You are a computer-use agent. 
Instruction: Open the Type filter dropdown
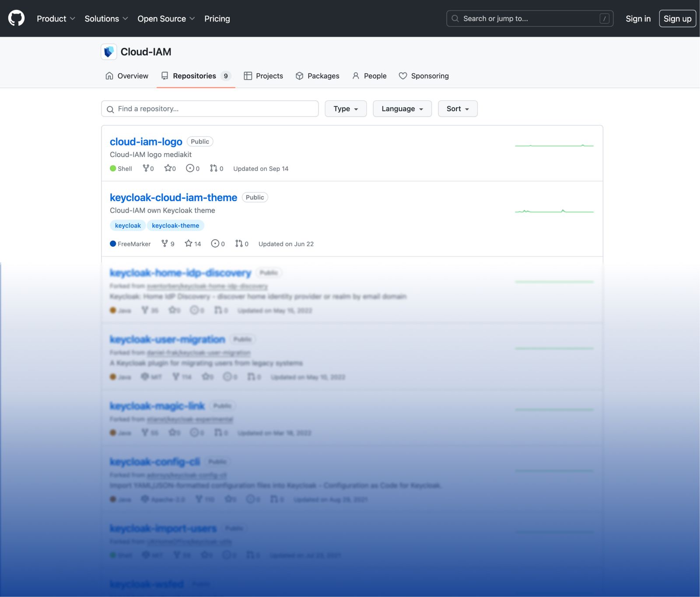click(346, 108)
